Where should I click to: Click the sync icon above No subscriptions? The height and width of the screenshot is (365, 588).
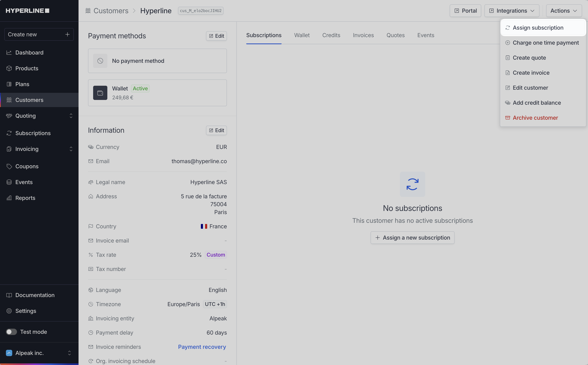412,184
